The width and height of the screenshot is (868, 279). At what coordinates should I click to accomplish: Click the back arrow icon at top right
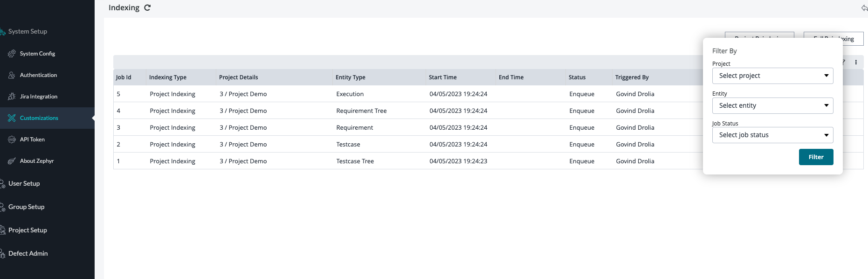(864, 8)
